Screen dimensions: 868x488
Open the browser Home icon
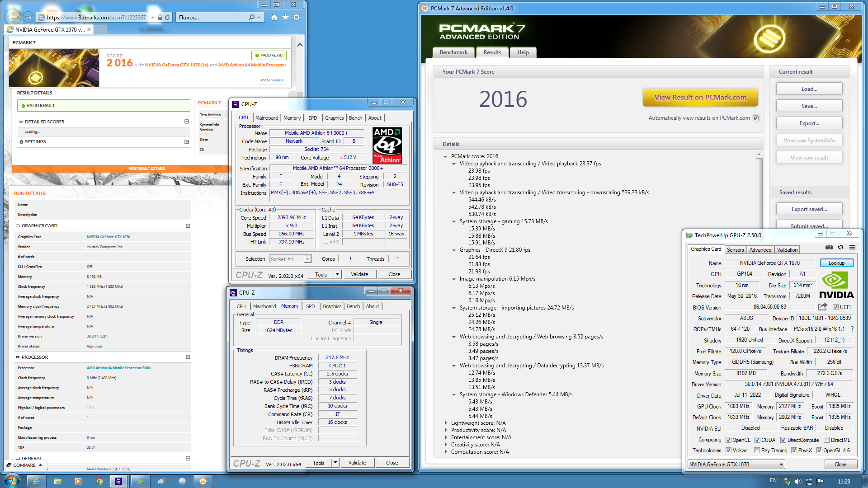click(x=274, y=17)
